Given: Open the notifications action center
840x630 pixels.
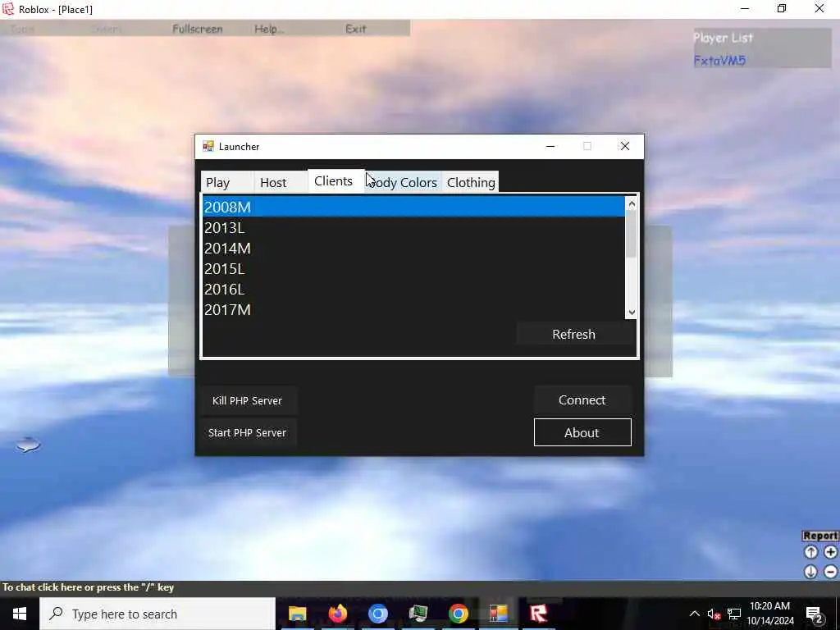Looking at the screenshot, I should tap(815, 614).
